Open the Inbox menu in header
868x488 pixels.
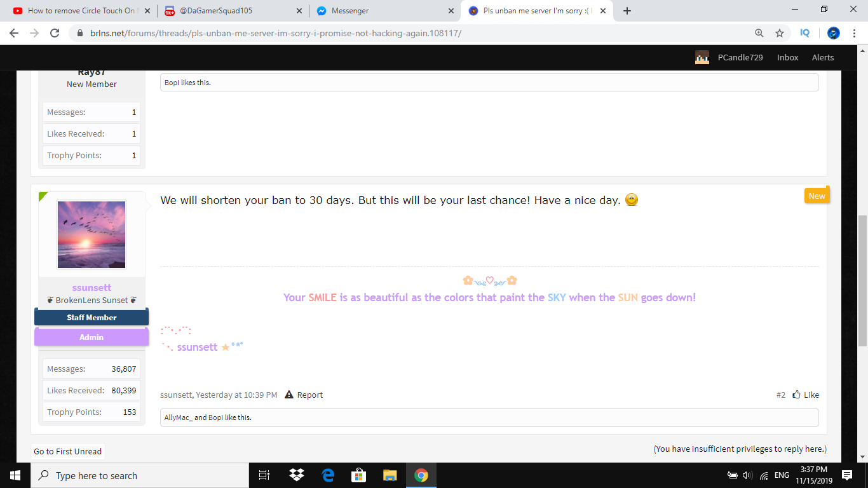(787, 57)
